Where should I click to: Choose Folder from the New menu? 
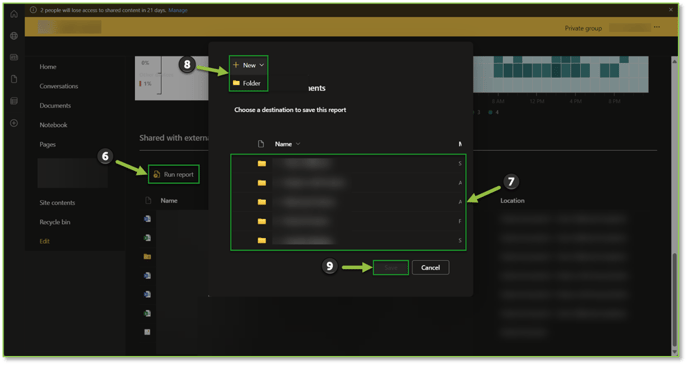pos(247,83)
